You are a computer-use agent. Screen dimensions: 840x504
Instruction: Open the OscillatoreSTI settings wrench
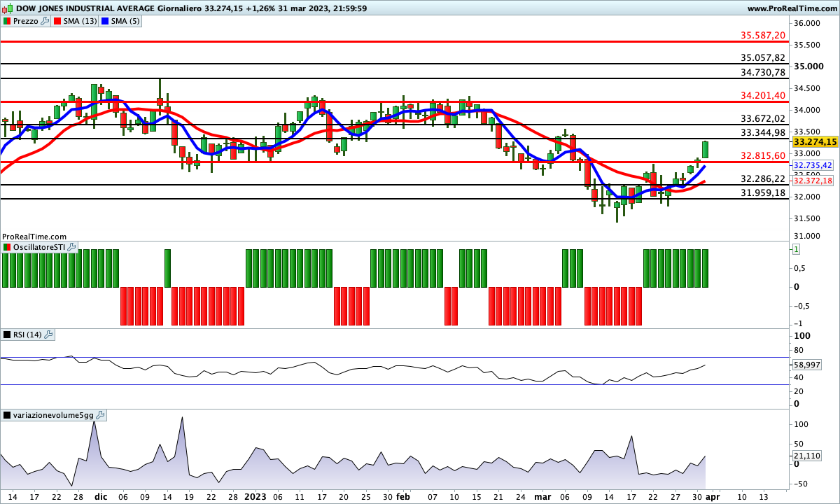[73, 247]
